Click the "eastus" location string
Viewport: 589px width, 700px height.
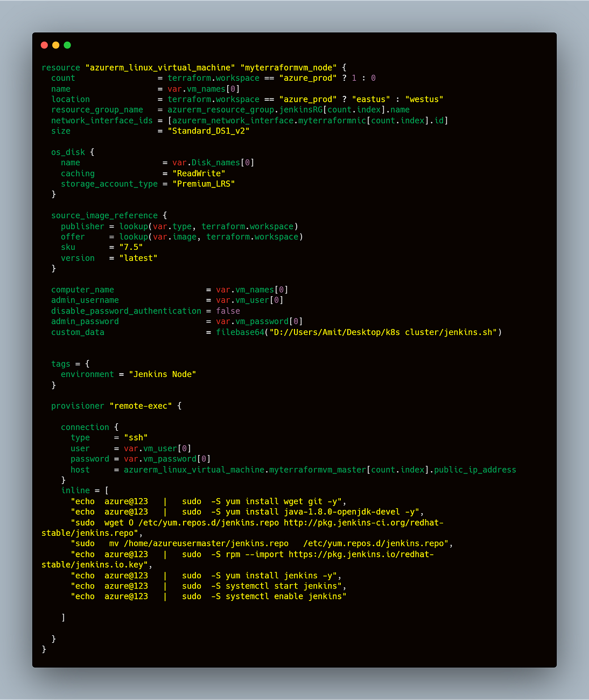tap(371, 100)
